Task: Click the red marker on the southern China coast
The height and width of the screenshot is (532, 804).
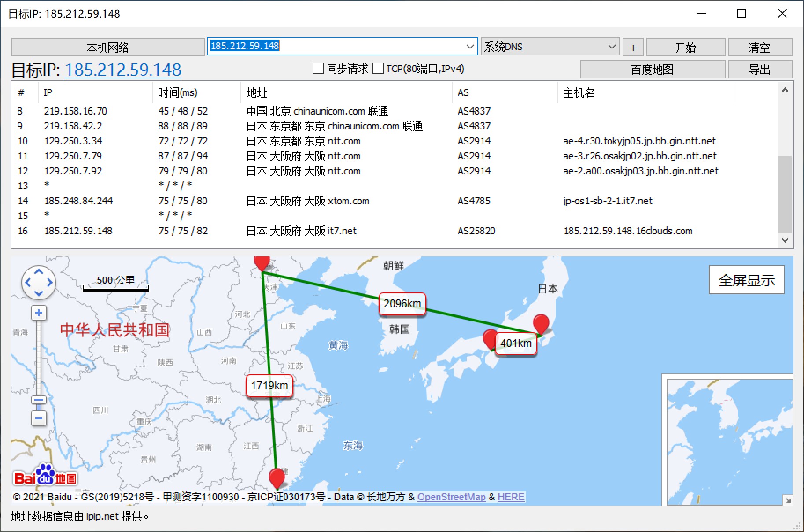Action: point(277,479)
